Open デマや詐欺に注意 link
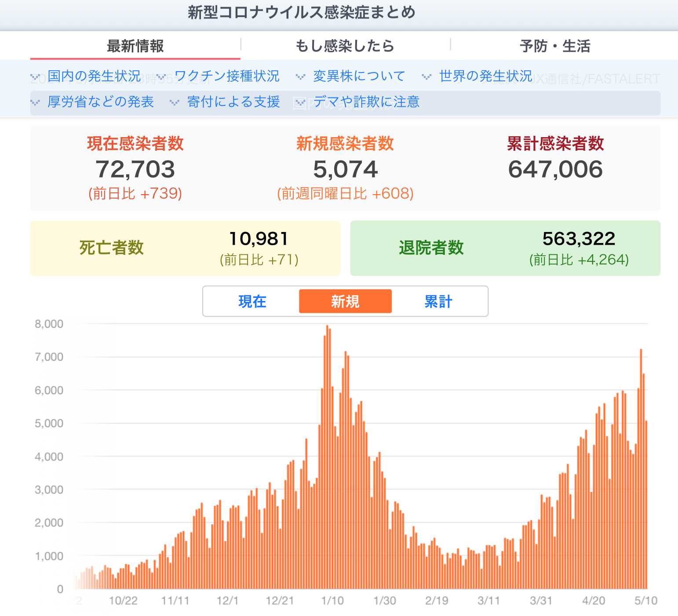This screenshot has height=616, width=678. pyautogui.click(x=367, y=102)
